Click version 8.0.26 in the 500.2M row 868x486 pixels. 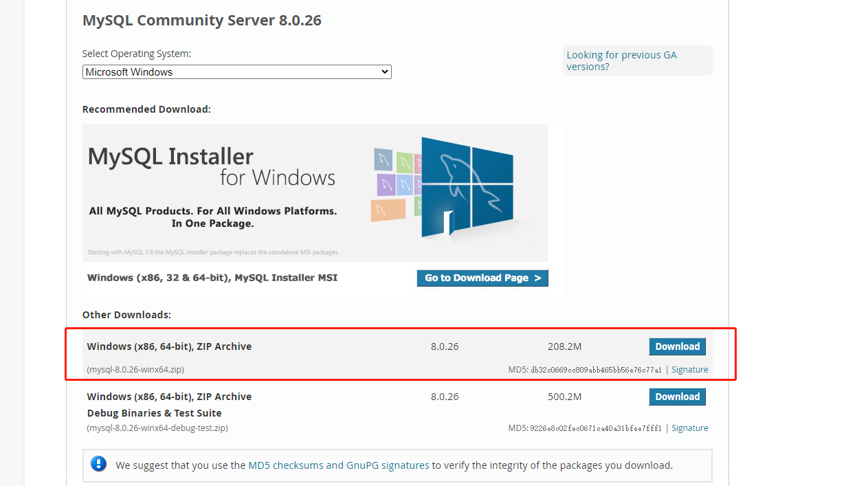click(445, 397)
